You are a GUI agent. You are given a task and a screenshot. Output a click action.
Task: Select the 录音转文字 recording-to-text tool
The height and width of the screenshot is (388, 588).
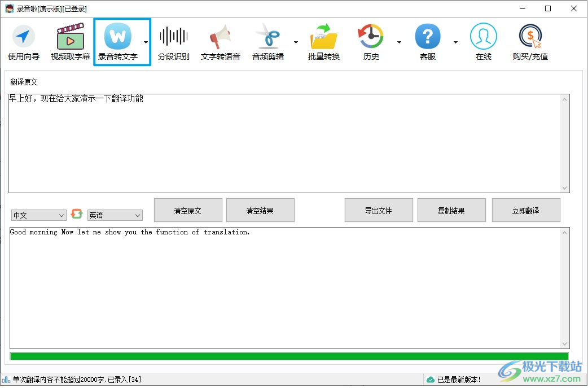pyautogui.click(x=118, y=42)
